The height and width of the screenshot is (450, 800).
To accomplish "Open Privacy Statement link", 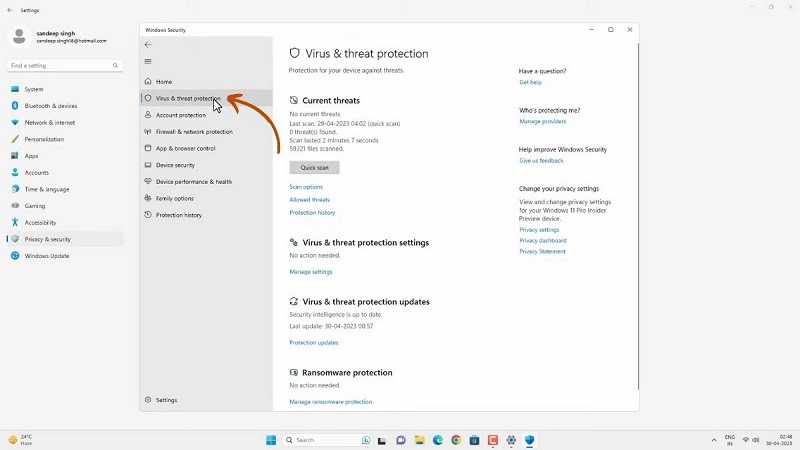I will [x=542, y=252].
